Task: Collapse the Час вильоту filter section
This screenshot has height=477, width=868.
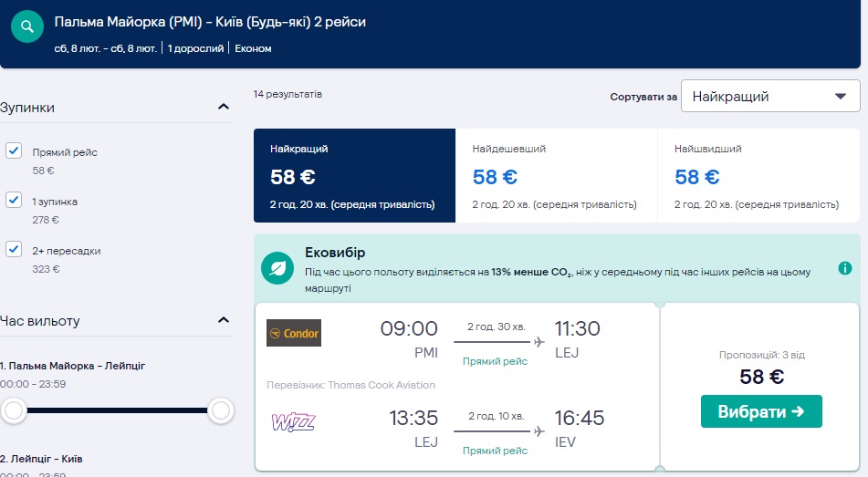Action: 224,320
